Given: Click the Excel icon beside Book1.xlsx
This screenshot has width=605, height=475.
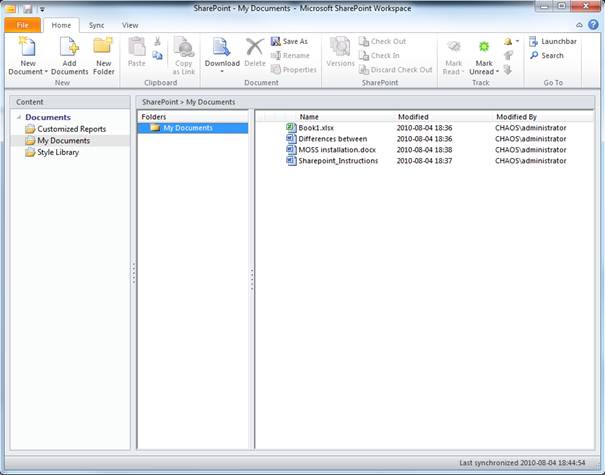Looking at the screenshot, I should coord(291,127).
